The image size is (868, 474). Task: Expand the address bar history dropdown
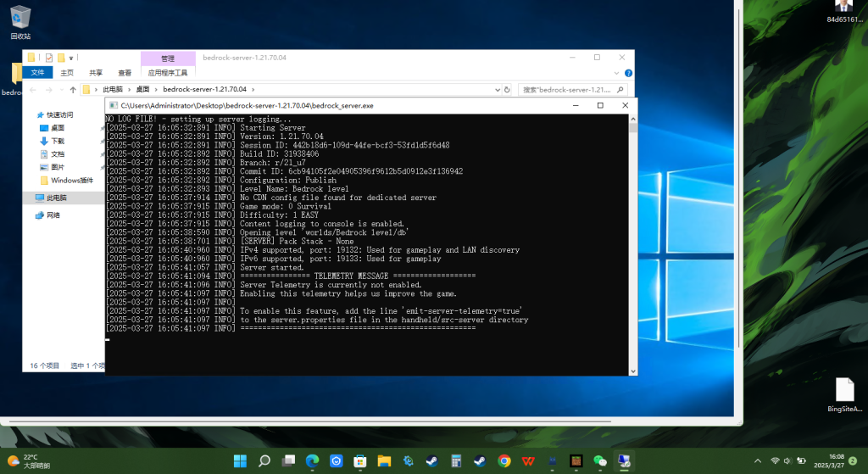tap(498, 89)
